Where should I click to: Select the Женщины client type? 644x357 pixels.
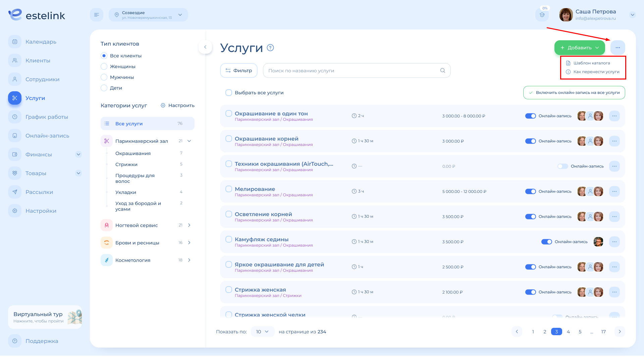(104, 66)
